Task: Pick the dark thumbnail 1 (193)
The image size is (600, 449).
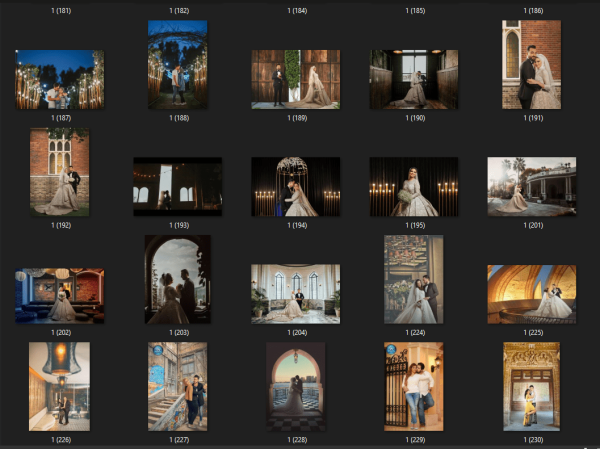Action: tap(177, 186)
